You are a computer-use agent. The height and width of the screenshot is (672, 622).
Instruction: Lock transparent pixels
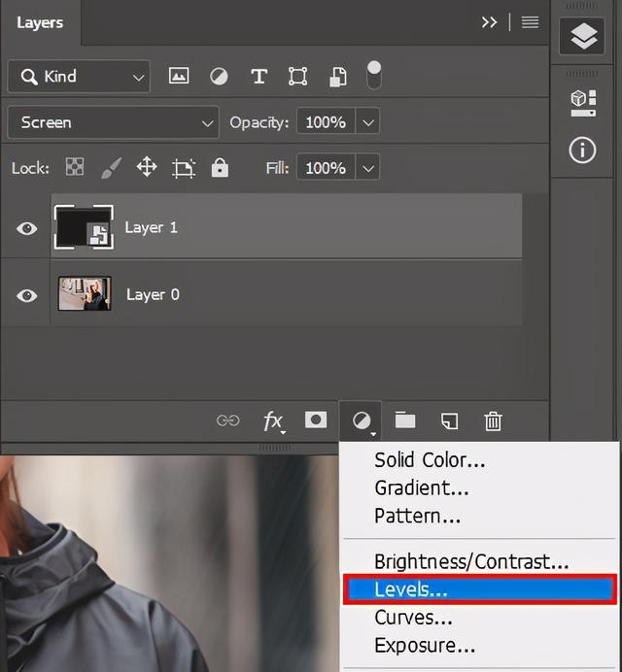click(x=75, y=167)
